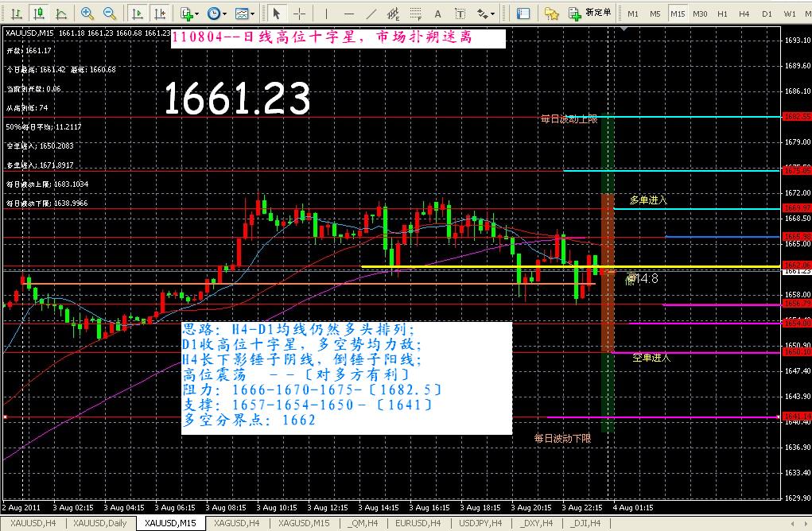Click the zoom in magnifier icon
Viewport: 812px width, 531px height.
87,14
